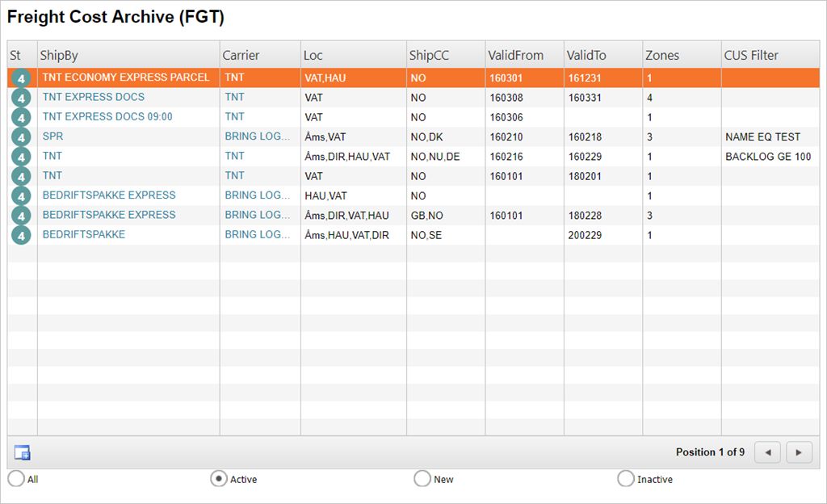Click status 4 icon for TNT EXPRESS DOCS row
Viewport: 827px width, 504px height.
pos(22,98)
